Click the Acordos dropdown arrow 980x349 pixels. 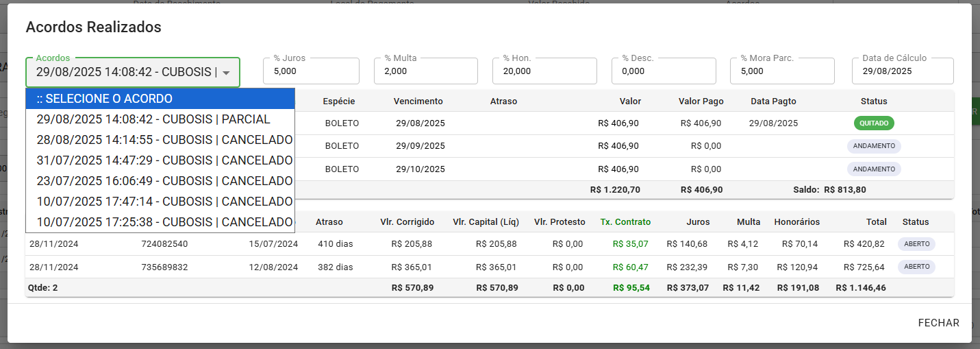pos(226,73)
